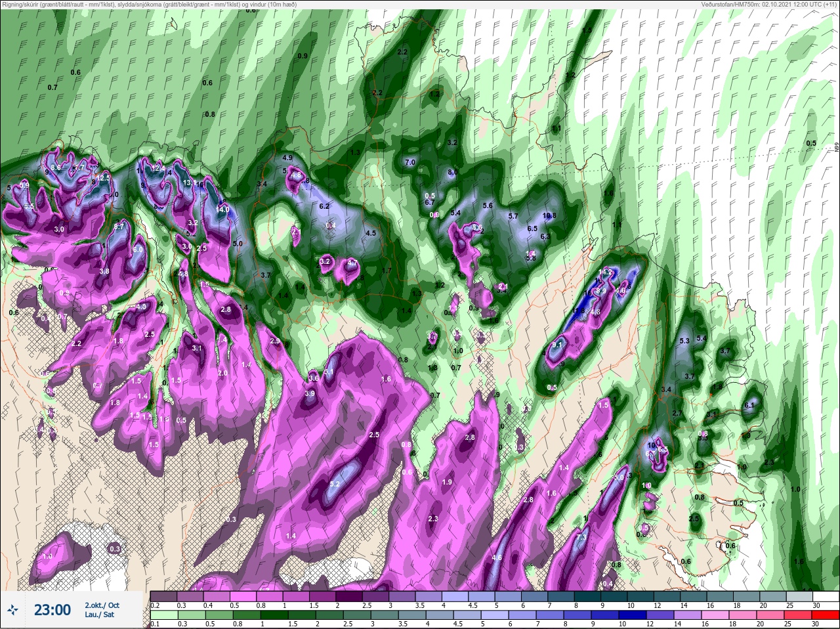Click the 5.7 precipitation value on the map
Screen dimensions: 840x629
pyautogui.click(x=513, y=217)
